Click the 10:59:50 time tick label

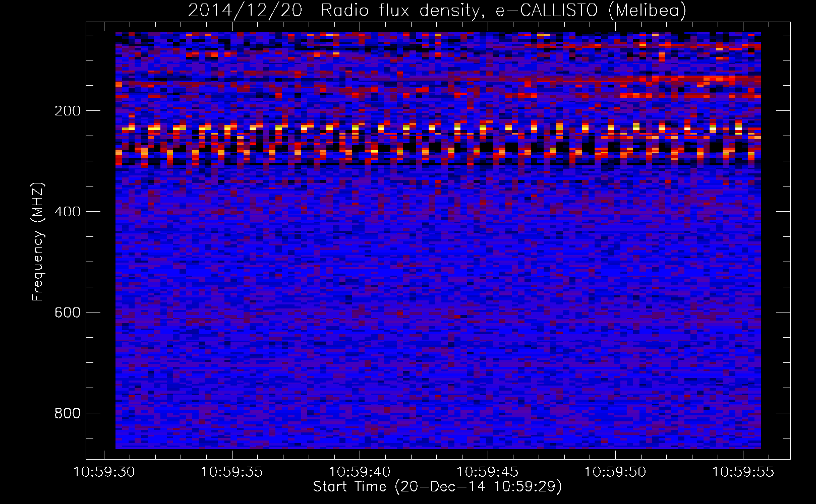pos(615,472)
